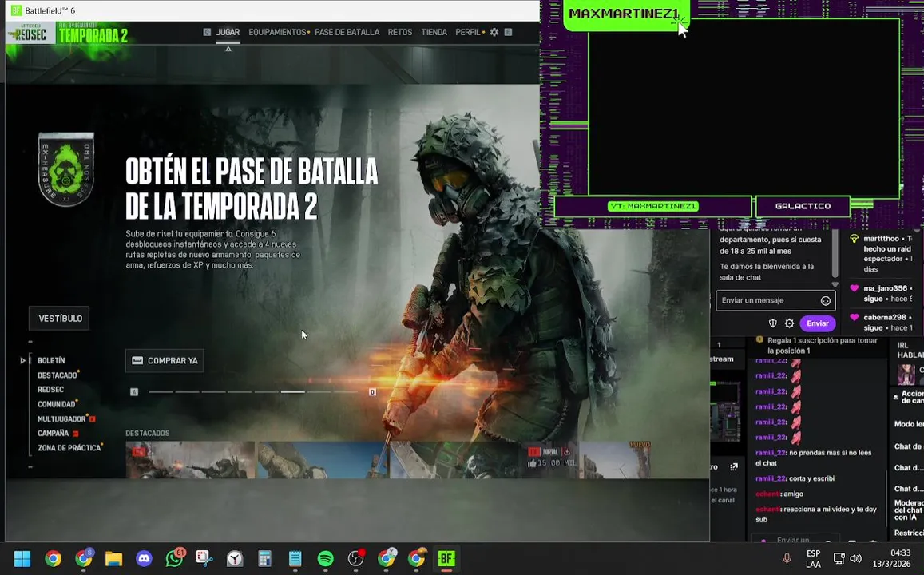Open Discord from taskbar
Screen dimensions: 924x575
144,558
